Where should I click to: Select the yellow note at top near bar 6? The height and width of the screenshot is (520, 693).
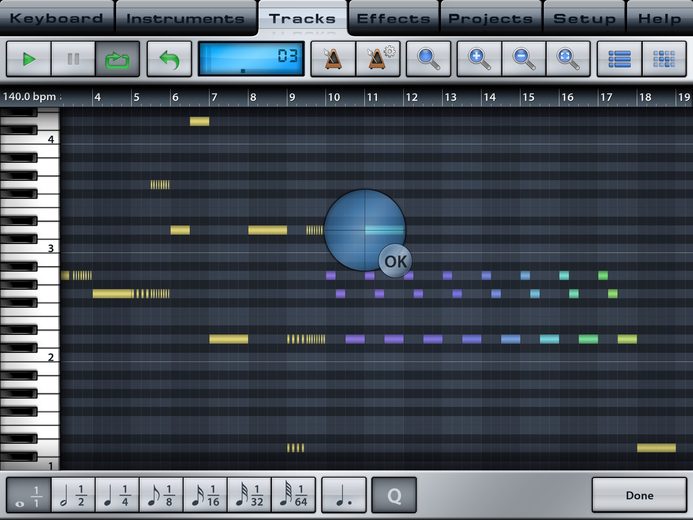coord(199,121)
